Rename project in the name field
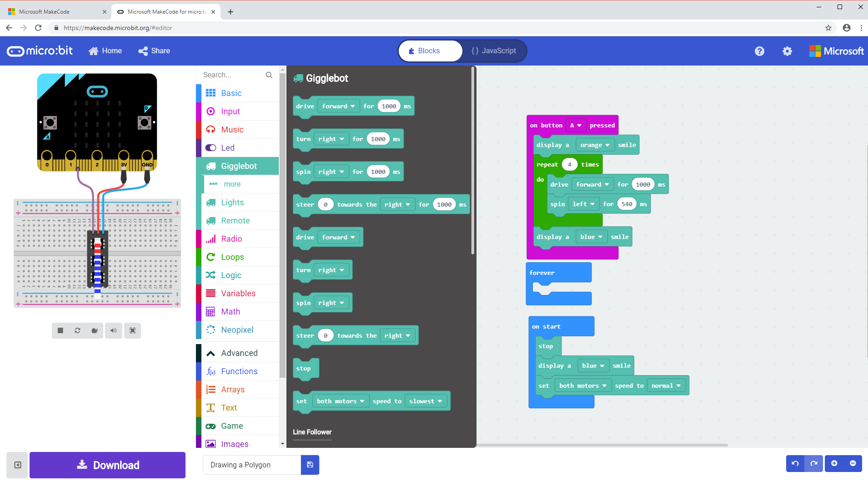This screenshot has width=868, height=482. click(x=251, y=465)
